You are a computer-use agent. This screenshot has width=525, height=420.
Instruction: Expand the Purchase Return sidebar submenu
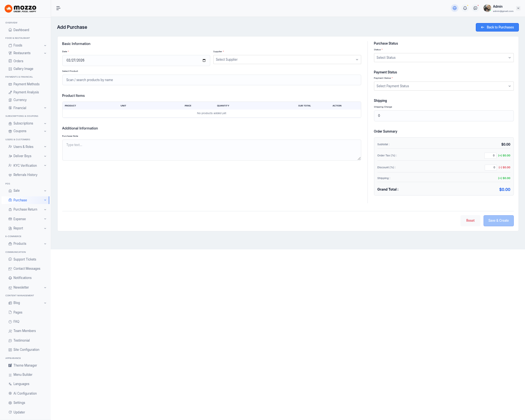click(x=45, y=210)
